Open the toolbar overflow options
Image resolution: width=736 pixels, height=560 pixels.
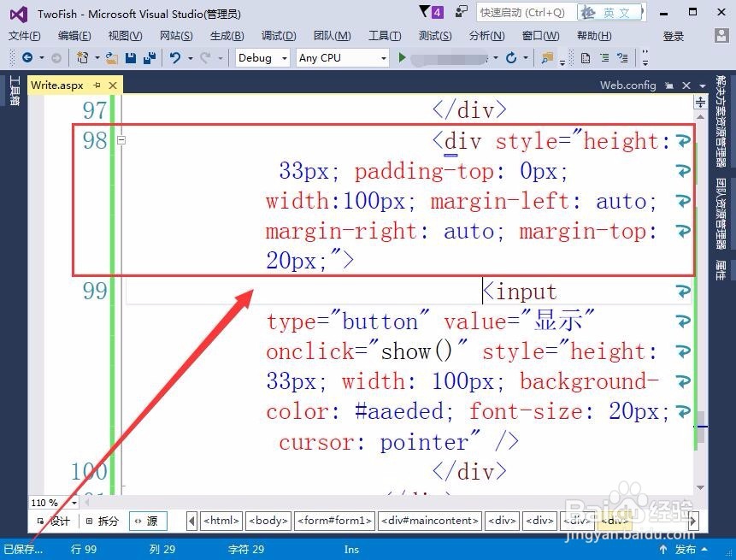645,58
